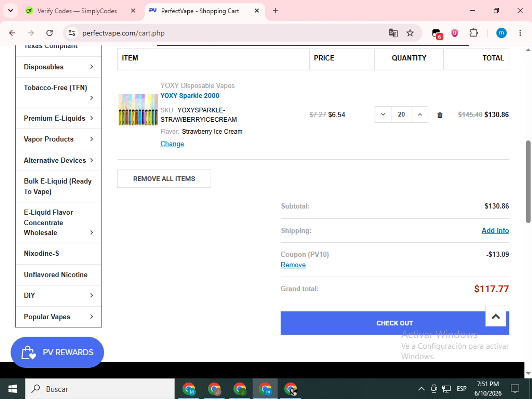532x399 pixels.
Task: Close the Verify Codes — SimplyCodes tab
Action: (133, 11)
